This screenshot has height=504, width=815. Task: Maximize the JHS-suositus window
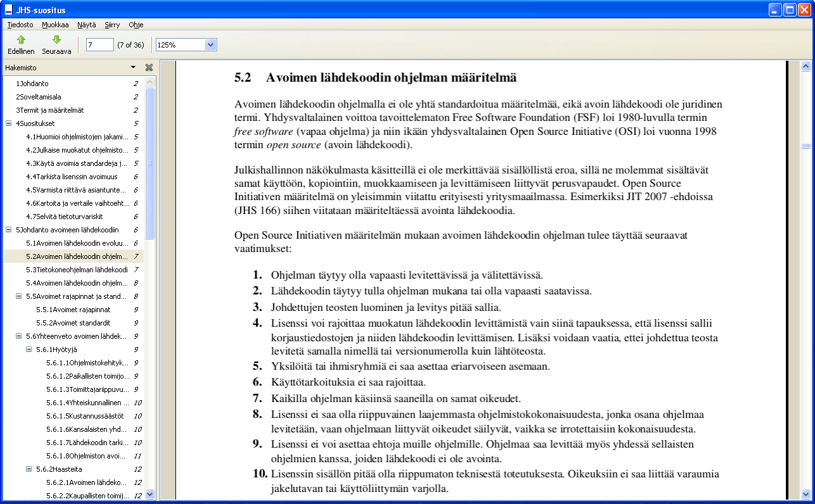[790, 9]
